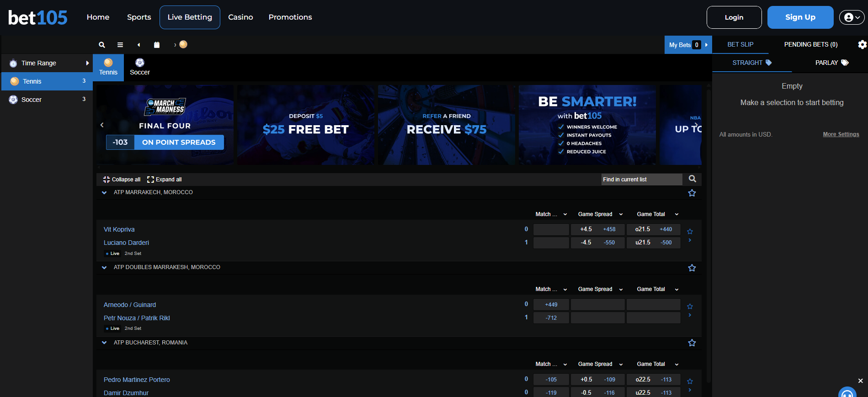Favorite ATP Doubles Marrakesh league
Viewport: 868px width, 397px height.
[x=692, y=268]
